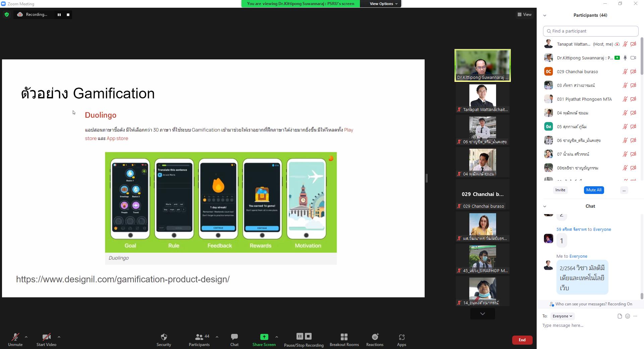Image resolution: width=644 pixels, height=349 pixels.
Task: Click the Share Screen button
Action: pos(264,340)
